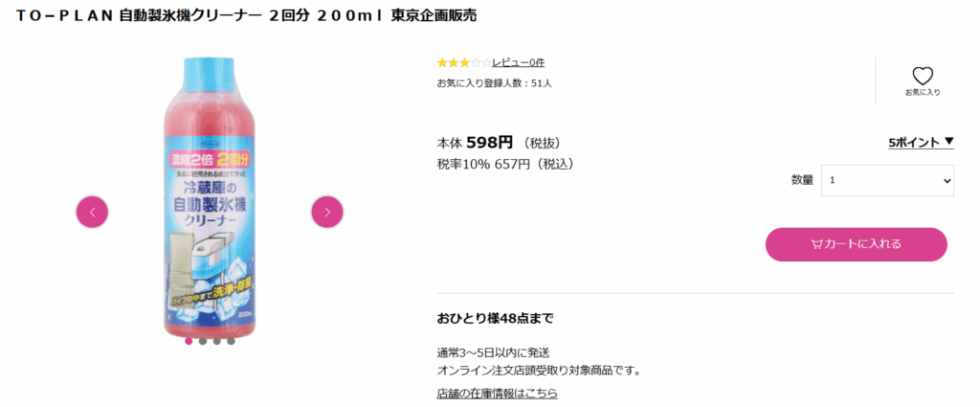This screenshot has width=980, height=407.
Task: Open the 店舗の在庫情報はこちら link
Action: tap(497, 393)
